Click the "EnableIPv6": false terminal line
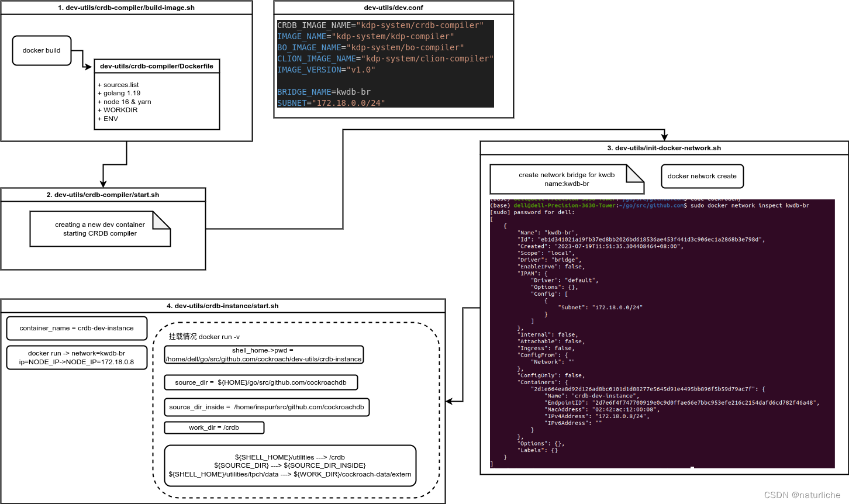The height and width of the screenshot is (504, 849). tap(551, 267)
